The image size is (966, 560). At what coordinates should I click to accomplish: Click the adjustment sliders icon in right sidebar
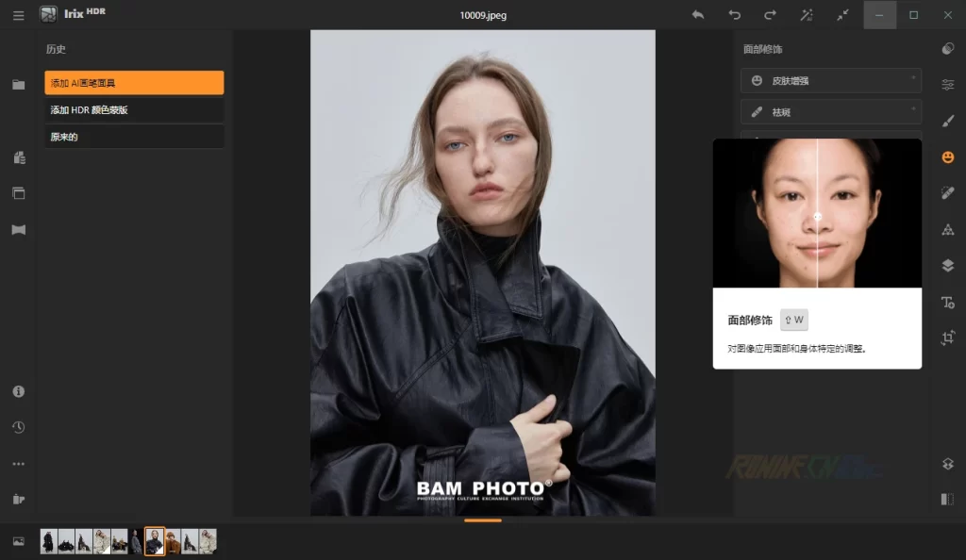(x=947, y=84)
